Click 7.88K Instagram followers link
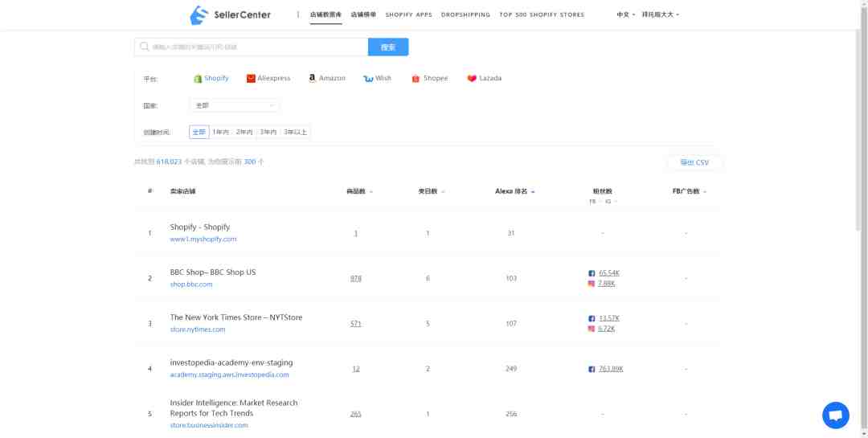This screenshot has height=438, width=868. [607, 284]
